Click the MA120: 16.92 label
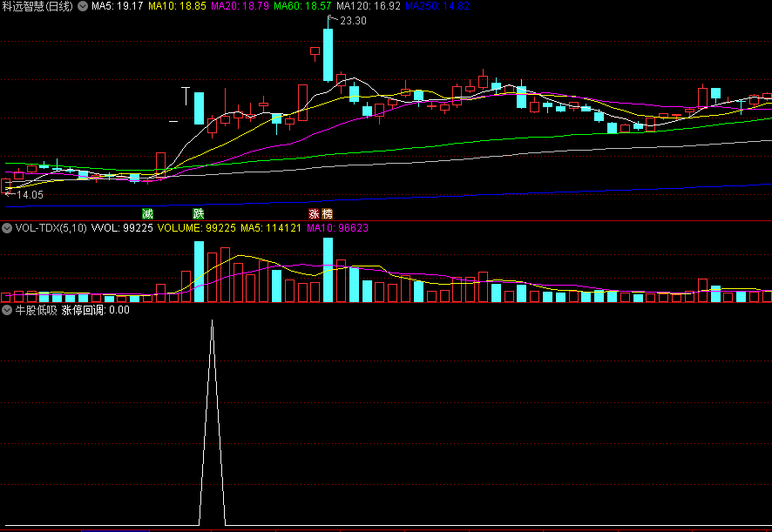This screenshot has height=532, width=772. pyautogui.click(x=369, y=6)
